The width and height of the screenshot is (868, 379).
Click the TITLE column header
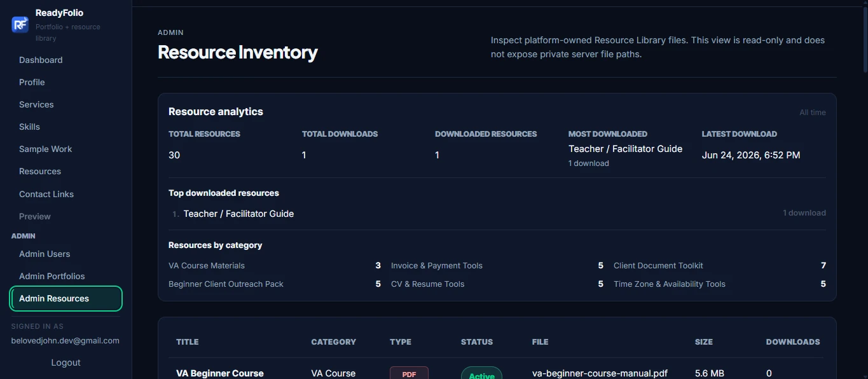188,342
